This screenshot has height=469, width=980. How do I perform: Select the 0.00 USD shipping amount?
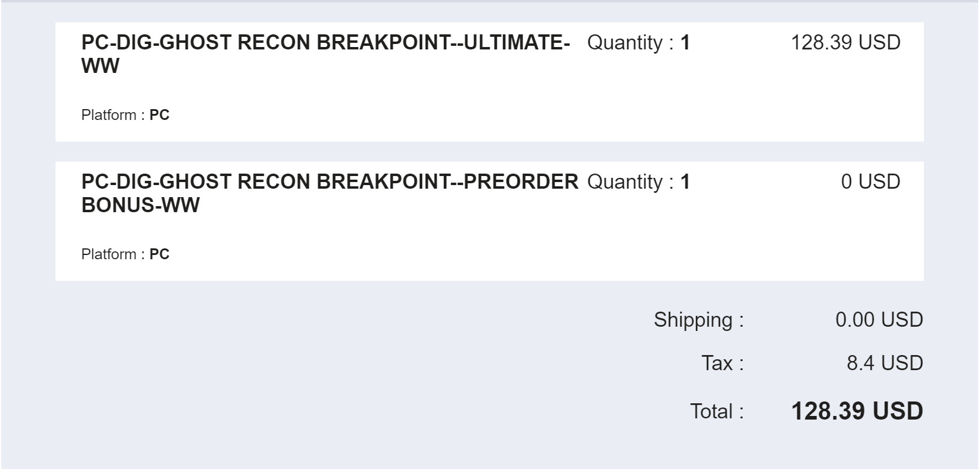tap(879, 320)
